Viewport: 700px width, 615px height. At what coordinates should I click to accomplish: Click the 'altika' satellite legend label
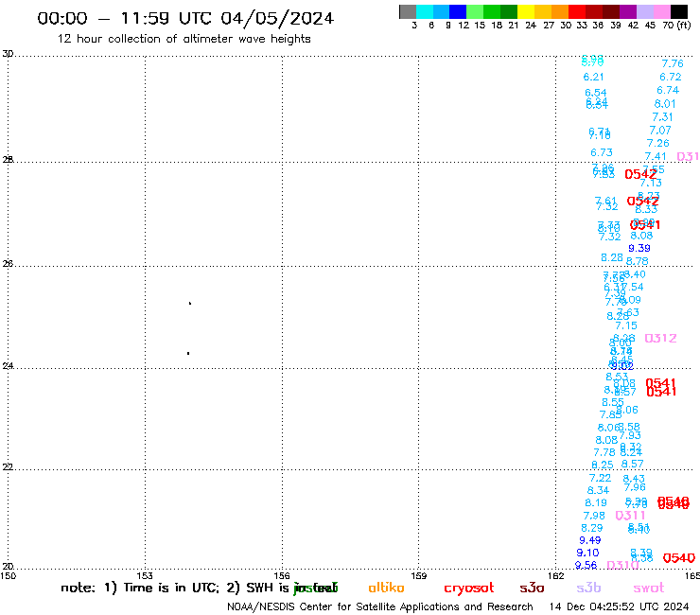click(386, 588)
